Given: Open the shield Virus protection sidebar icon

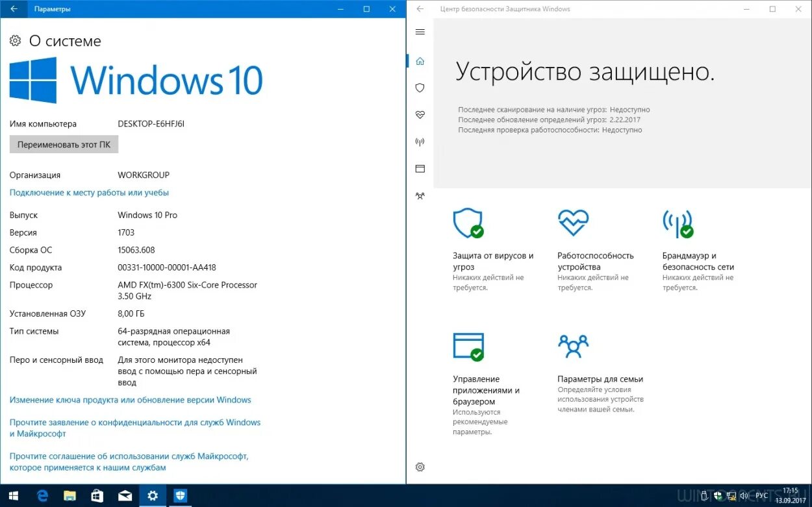Looking at the screenshot, I should pyautogui.click(x=420, y=88).
